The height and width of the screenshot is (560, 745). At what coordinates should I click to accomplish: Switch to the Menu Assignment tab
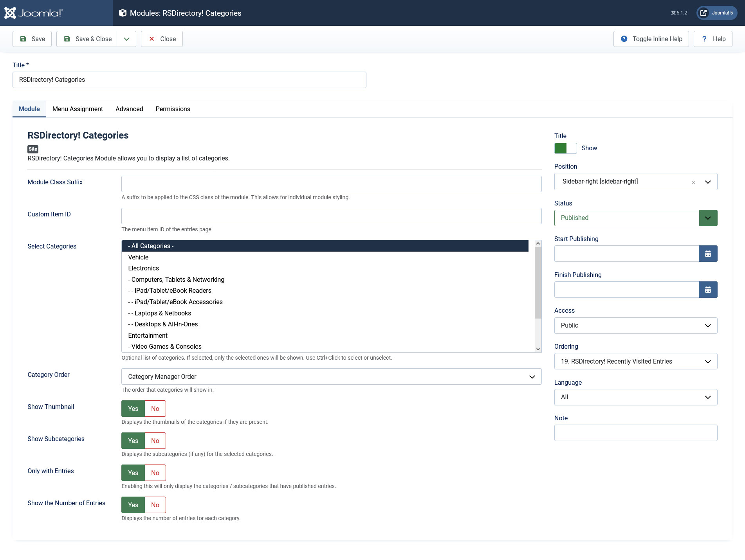click(78, 109)
